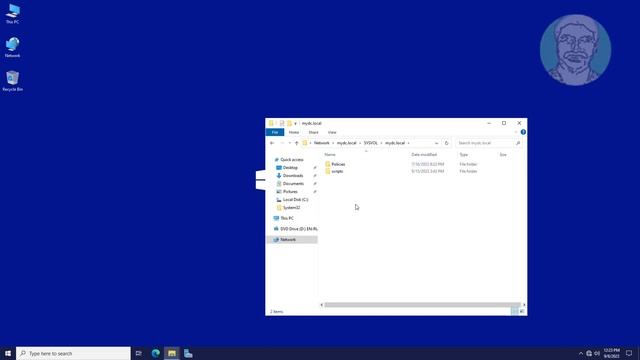Open the address bar history dropdown
This screenshot has height=360, width=640.
tap(436, 143)
